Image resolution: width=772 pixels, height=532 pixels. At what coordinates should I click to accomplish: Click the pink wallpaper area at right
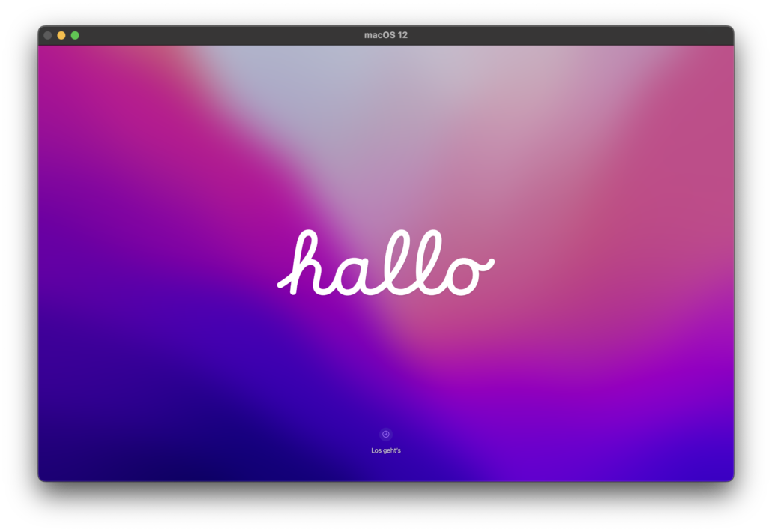660,187
